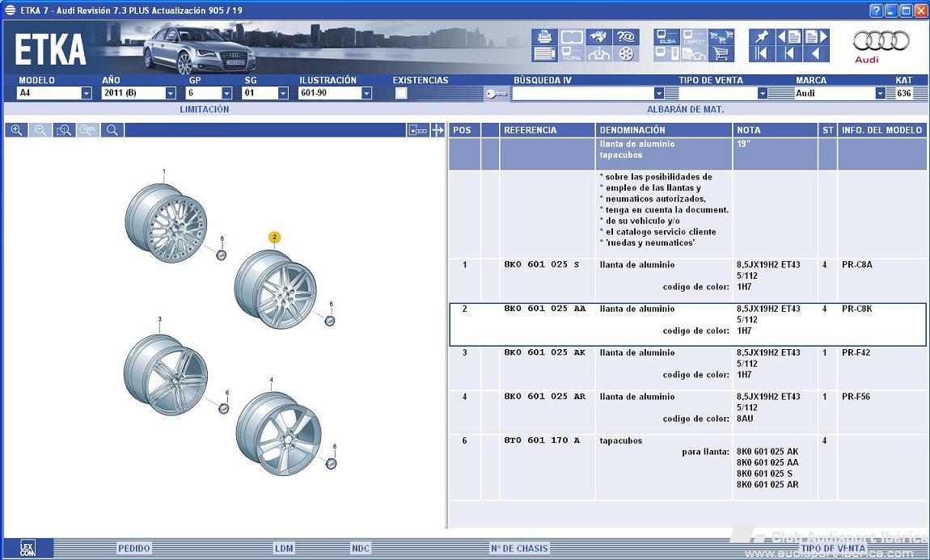Go to the previous illustration page
This screenshot has width=930, height=560.
point(788,36)
